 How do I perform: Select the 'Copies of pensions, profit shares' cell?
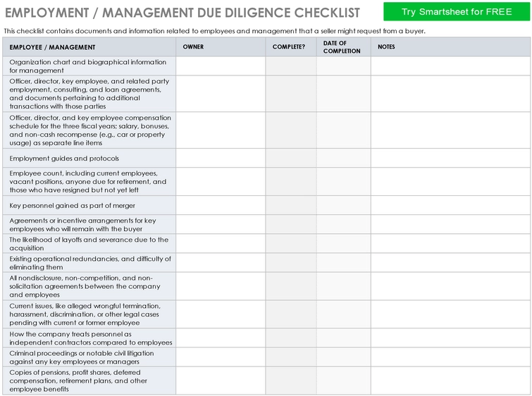89,380
